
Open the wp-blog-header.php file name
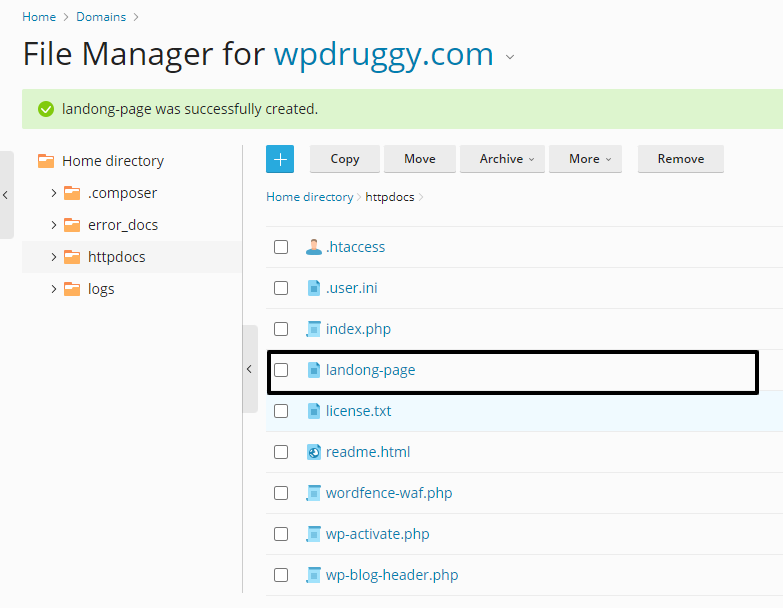[392, 575]
